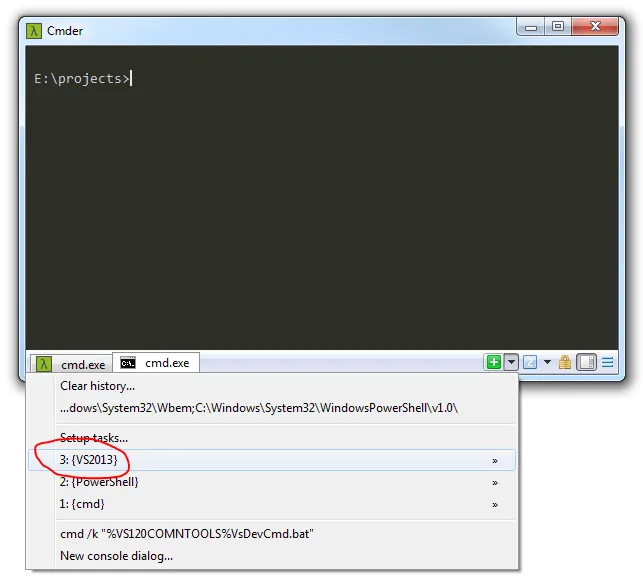Toggle the padlock lock icon
The image size is (643, 576).
tap(565, 362)
